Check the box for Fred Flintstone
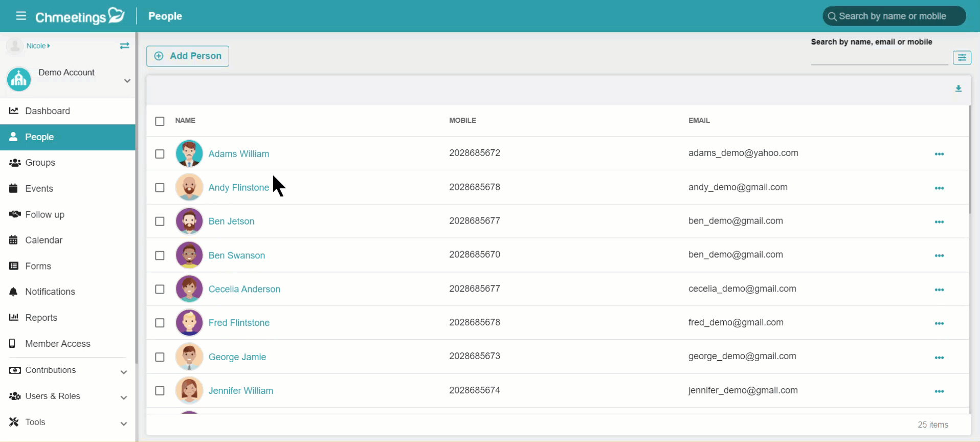This screenshot has height=442, width=980. 160,323
